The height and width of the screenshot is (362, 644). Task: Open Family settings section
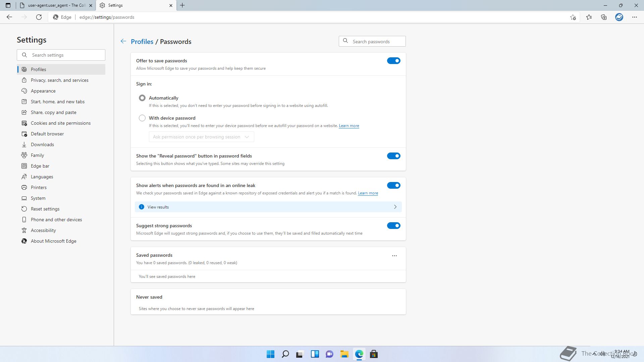(x=61, y=155)
